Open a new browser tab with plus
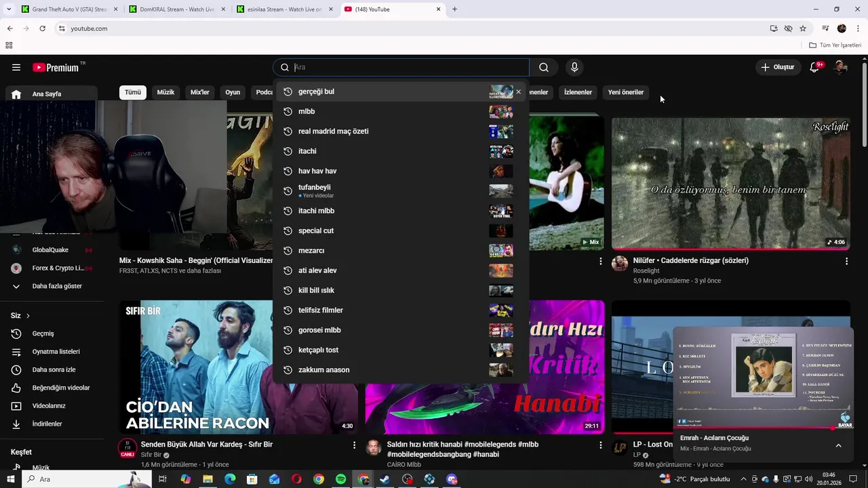Viewport: 868px width, 488px height. click(x=454, y=9)
